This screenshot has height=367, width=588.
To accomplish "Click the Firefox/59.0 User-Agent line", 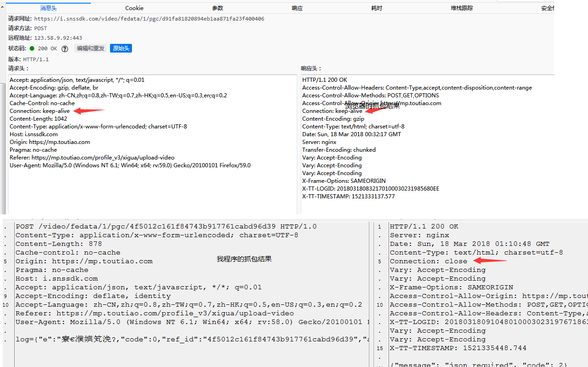I will click(x=130, y=165).
